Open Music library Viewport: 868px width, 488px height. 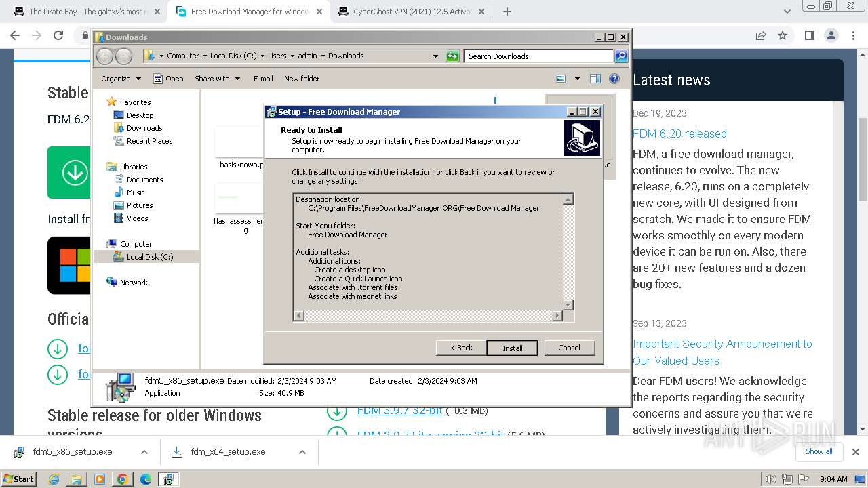click(136, 192)
